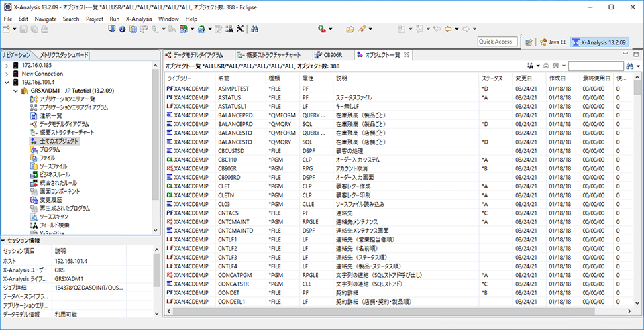This screenshot has height=330, width=644.
Task: Select 変更履歴 tree item
Action: [50, 200]
